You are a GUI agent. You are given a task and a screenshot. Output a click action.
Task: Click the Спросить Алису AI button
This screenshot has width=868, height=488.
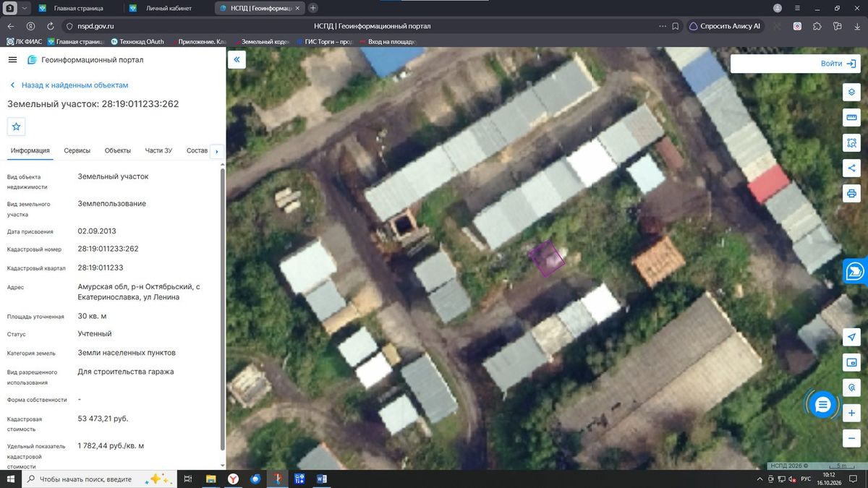[725, 26]
